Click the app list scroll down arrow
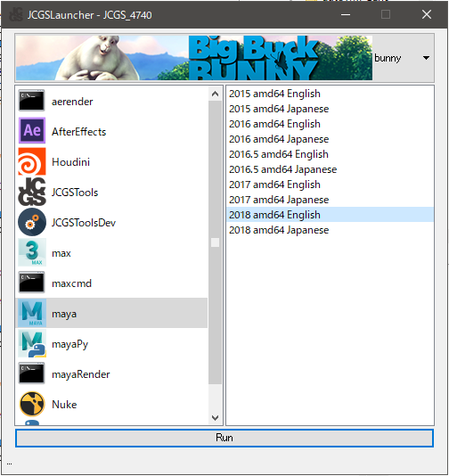The image size is (449, 476). point(215,418)
